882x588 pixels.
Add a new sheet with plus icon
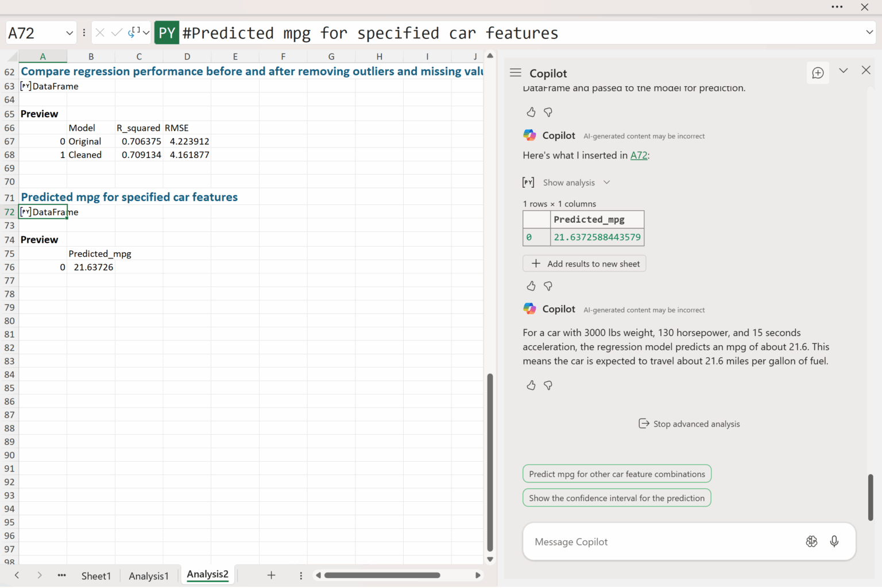(271, 575)
